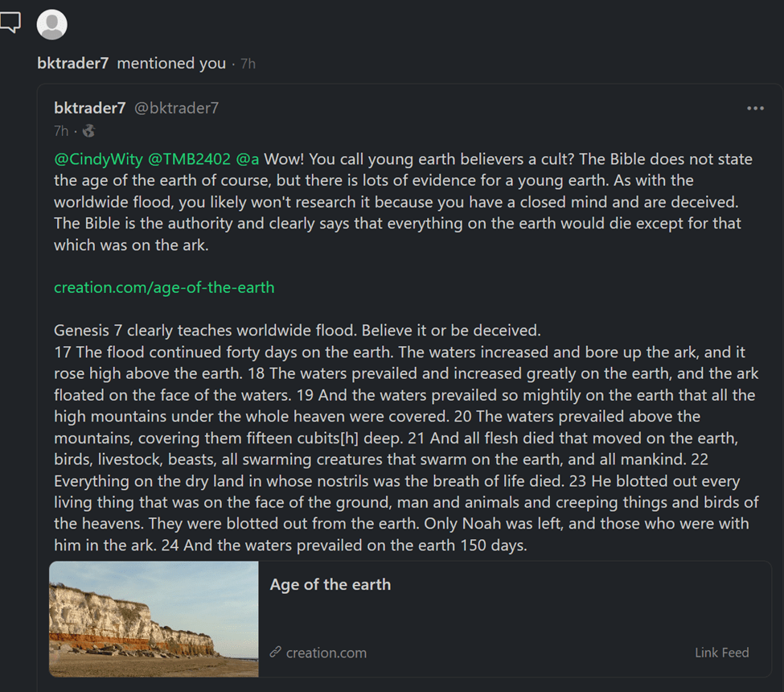This screenshot has width=784, height=692.
Task: Click the bold bktrader7 post author name
Action: pos(89,108)
